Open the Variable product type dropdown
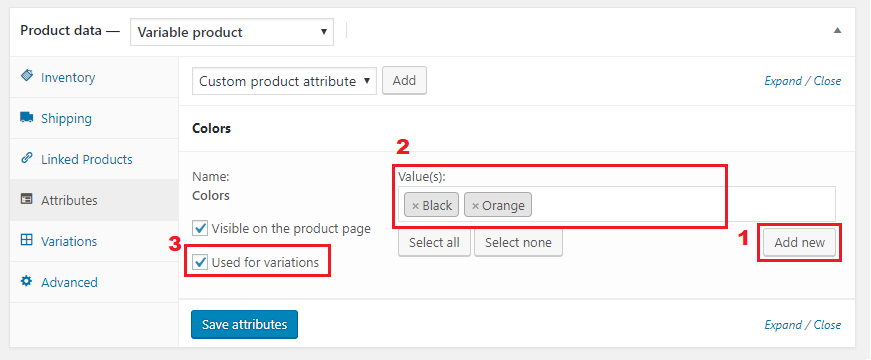This screenshot has height=360, width=871. tap(232, 32)
